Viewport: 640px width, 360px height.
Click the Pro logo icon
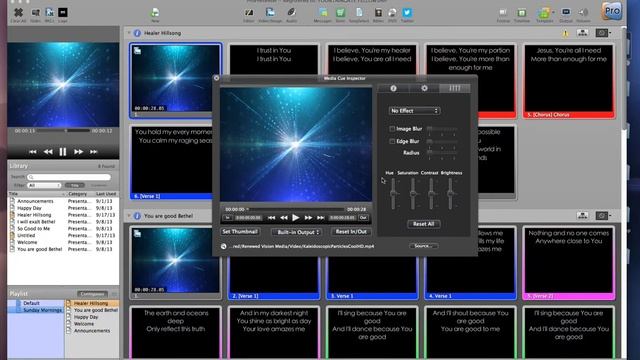(612, 11)
